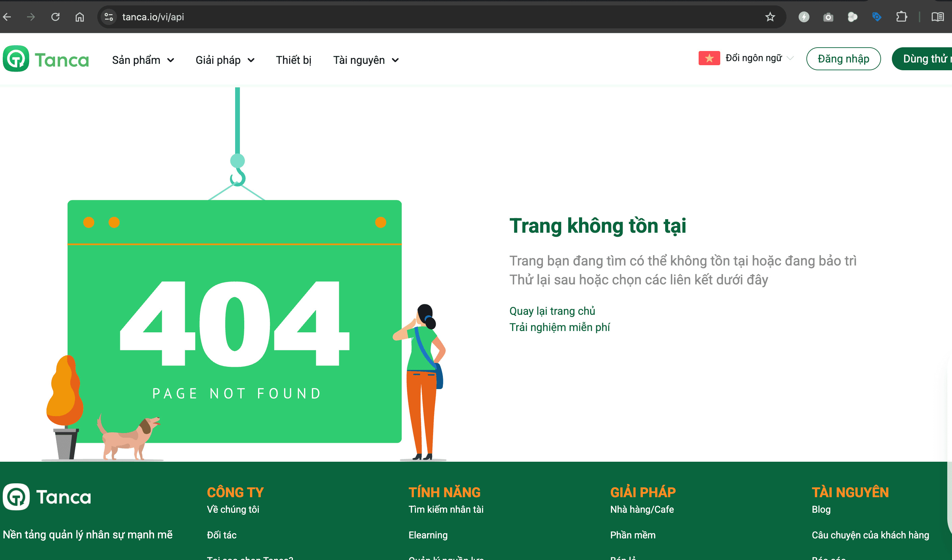The image size is (952, 560).
Task: Bookmark the page with the star icon
Action: (770, 17)
